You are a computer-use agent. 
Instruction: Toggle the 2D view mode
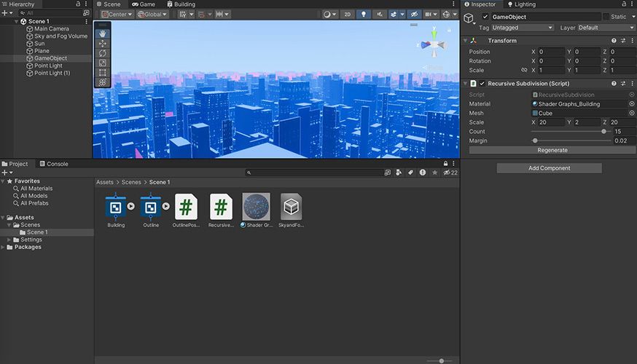coord(348,14)
